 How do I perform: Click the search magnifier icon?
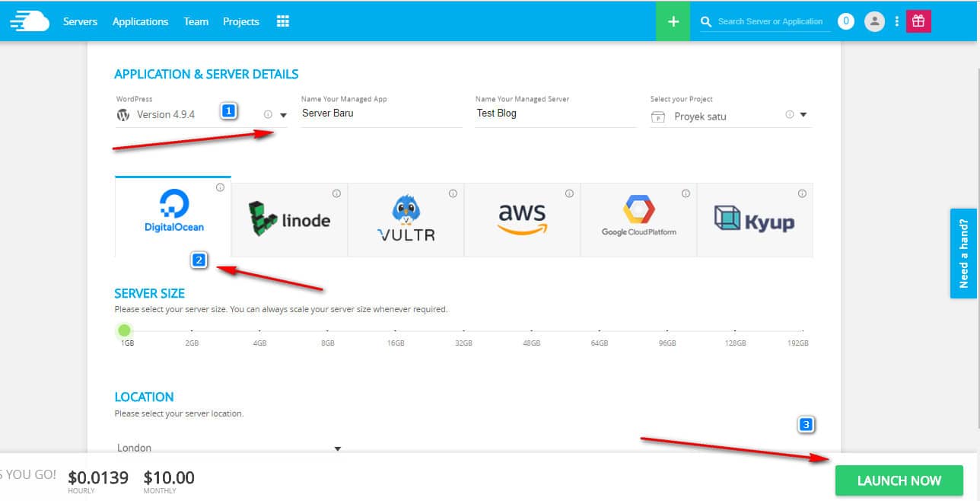coord(706,21)
